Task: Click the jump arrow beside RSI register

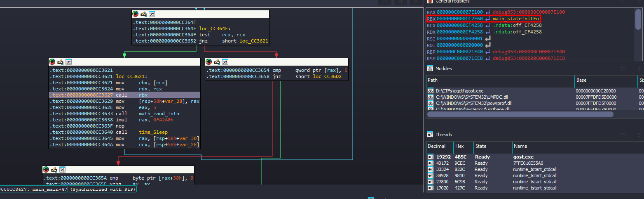Action: click(488, 38)
